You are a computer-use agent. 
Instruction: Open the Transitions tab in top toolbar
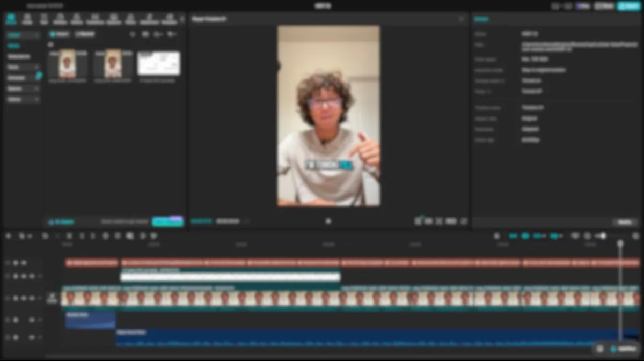(95, 19)
